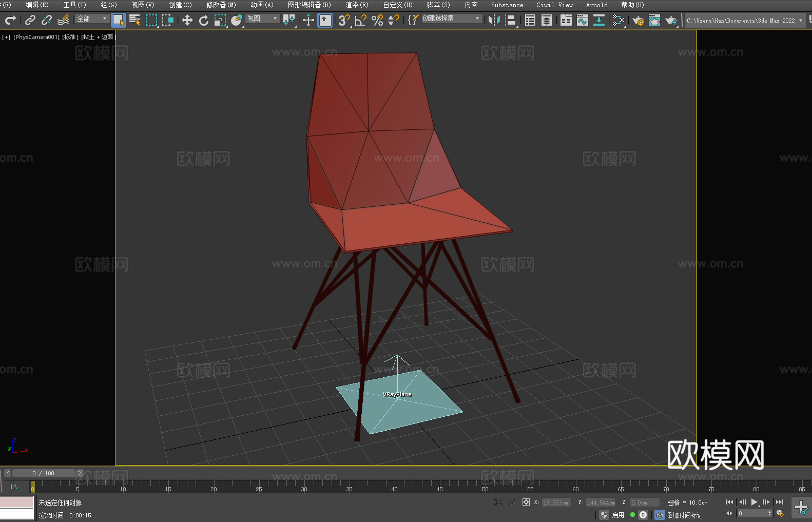Open the Civil View menu
Viewport: 812px width, 522px height.
[554, 5]
